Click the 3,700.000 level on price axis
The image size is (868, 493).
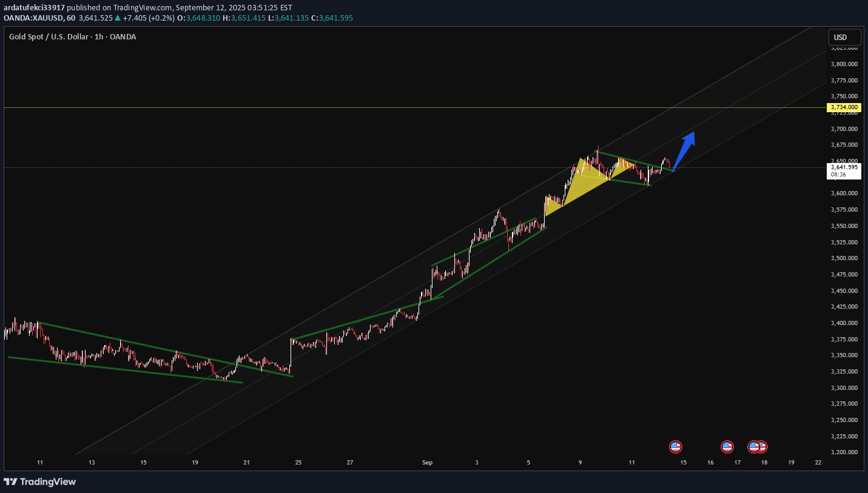[x=844, y=129]
